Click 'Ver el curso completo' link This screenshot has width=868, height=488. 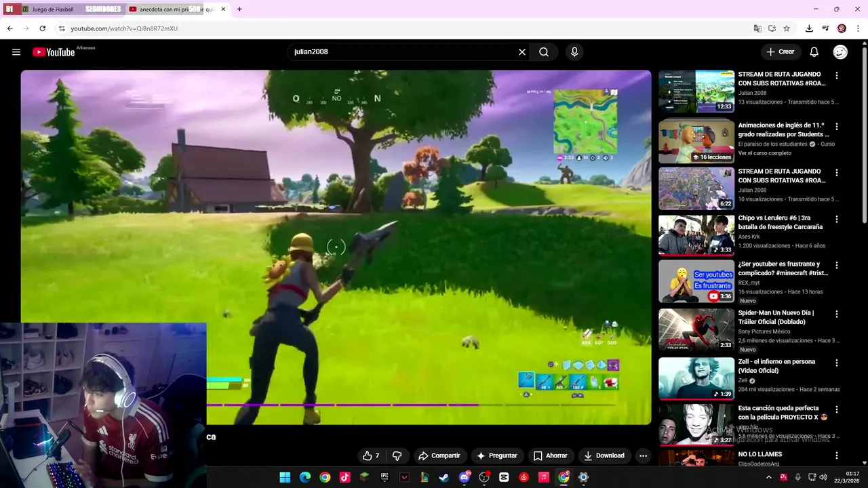(764, 153)
